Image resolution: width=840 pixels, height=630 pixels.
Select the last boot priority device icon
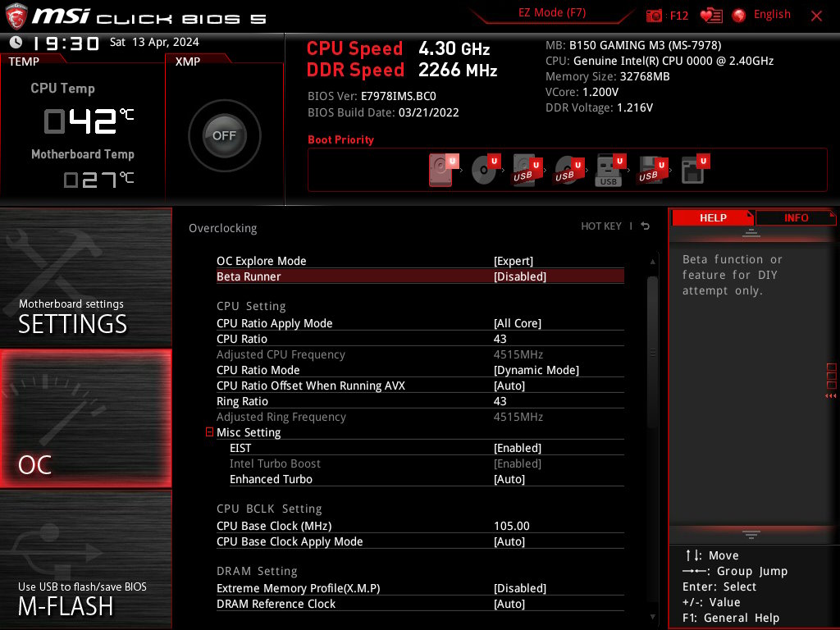pos(694,171)
